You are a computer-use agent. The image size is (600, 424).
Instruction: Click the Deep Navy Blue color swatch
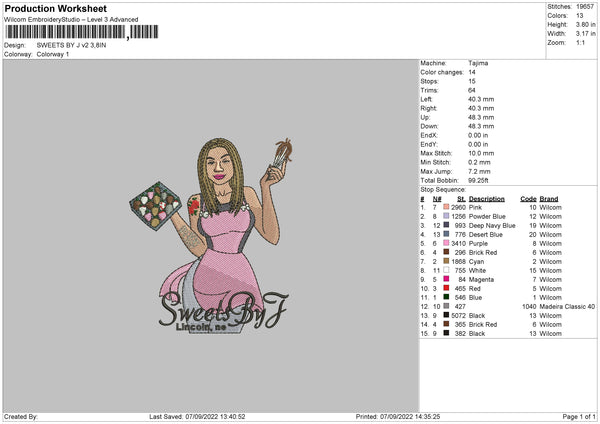point(446,225)
